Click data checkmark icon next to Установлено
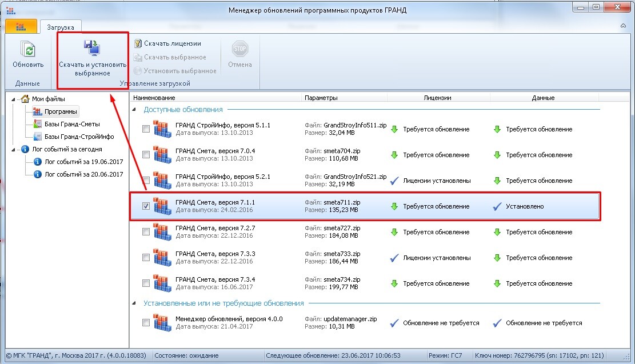635x364 pixels. point(497,206)
